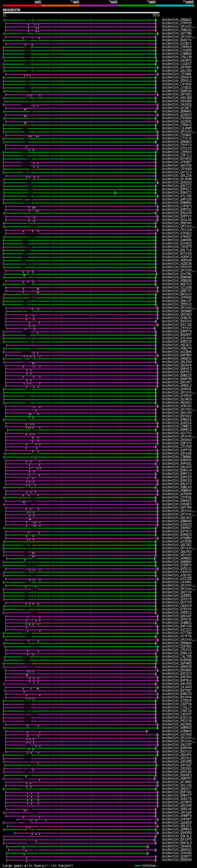
Task: Open hit UniRef100_Q5DW42
Action: [x=176, y=20]
